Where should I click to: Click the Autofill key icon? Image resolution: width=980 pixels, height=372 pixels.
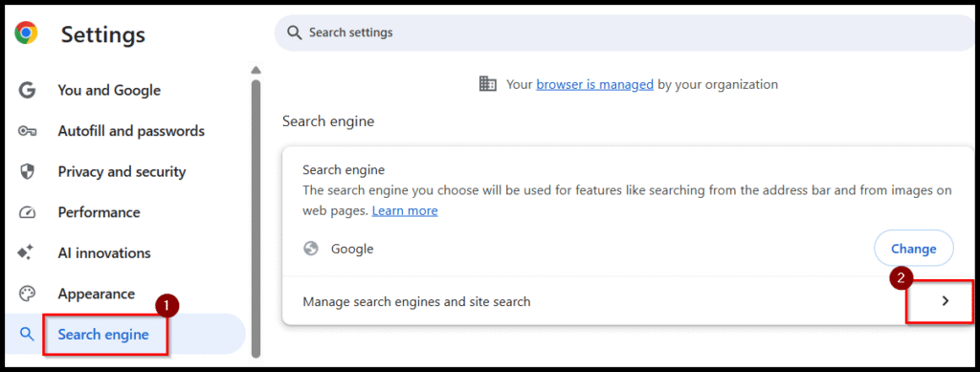tap(27, 131)
